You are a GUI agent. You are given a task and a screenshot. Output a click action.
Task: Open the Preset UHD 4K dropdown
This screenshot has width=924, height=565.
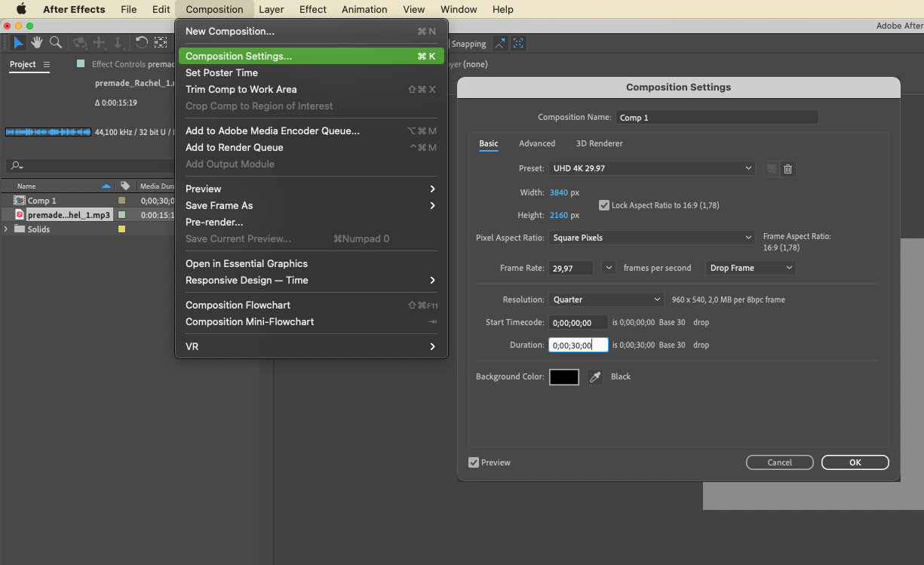pos(652,168)
